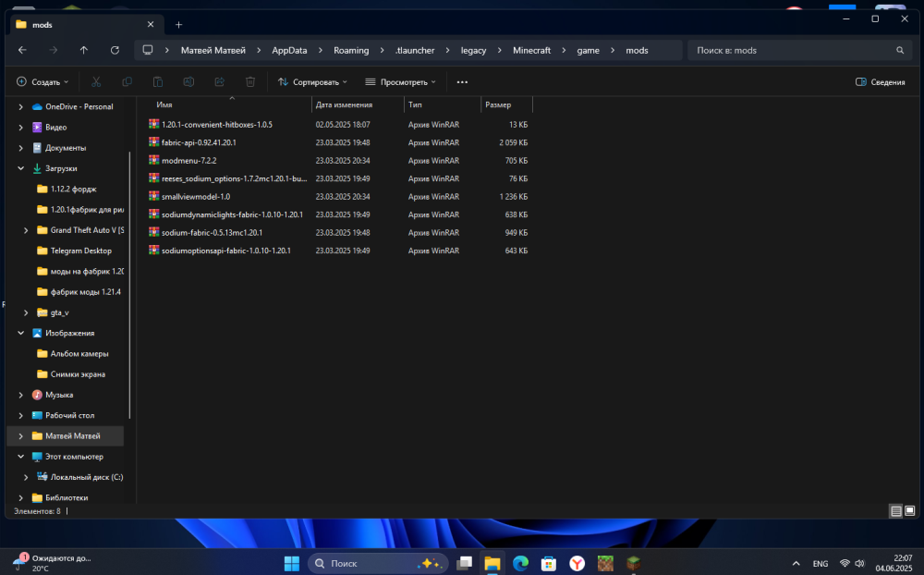Click the computer icon in address bar
The width and height of the screenshot is (924, 575).
tap(148, 50)
